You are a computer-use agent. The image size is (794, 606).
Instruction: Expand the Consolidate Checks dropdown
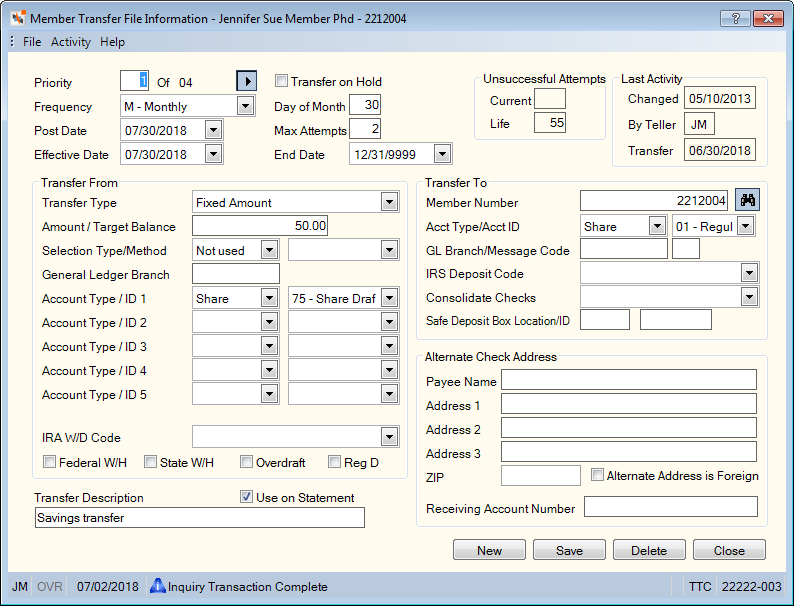tap(749, 297)
